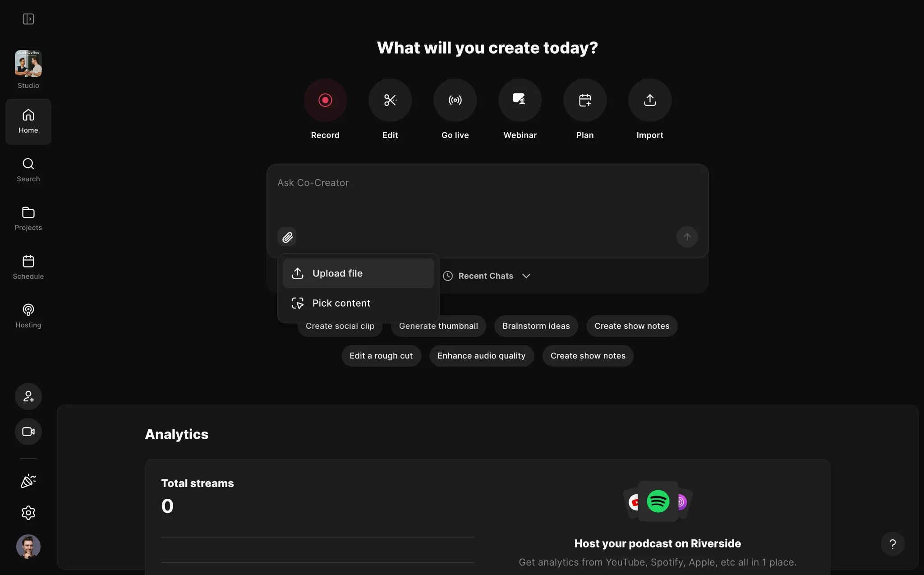This screenshot has height=575, width=924.
Task: Click Brainstorm ideas suggestion
Action: pyautogui.click(x=536, y=326)
